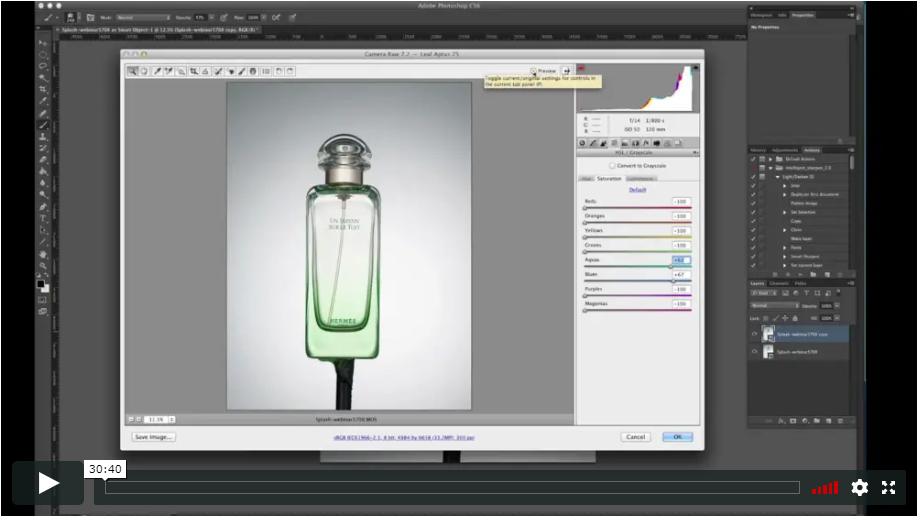918x517 pixels.
Task: Collapse the Light/Darken SS action
Action: click(777, 177)
